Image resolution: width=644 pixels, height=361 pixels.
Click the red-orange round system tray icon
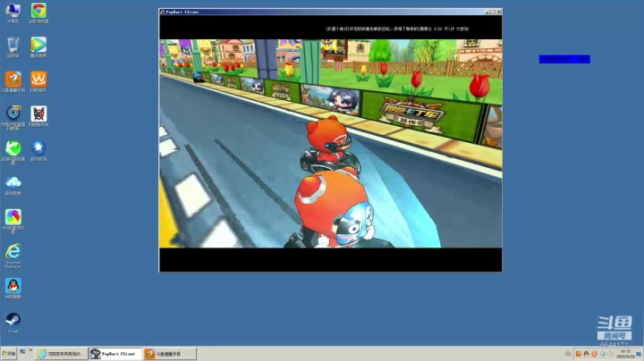coord(594,354)
